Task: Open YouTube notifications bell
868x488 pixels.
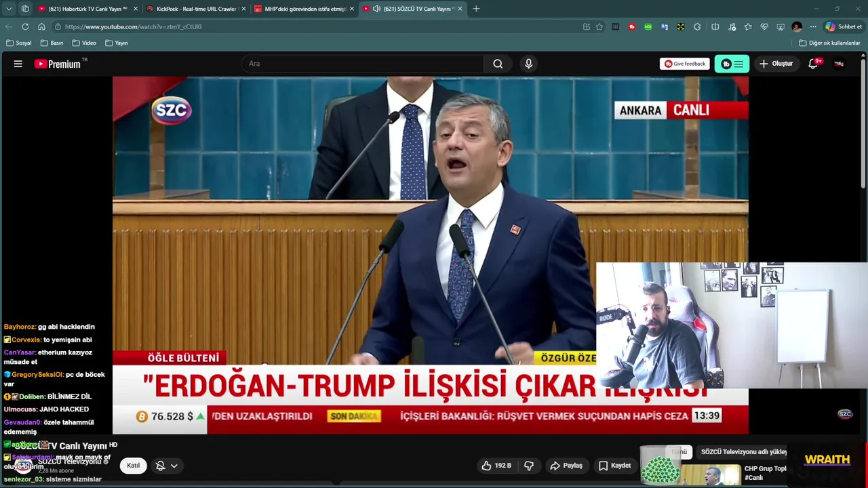Action: coord(813,64)
